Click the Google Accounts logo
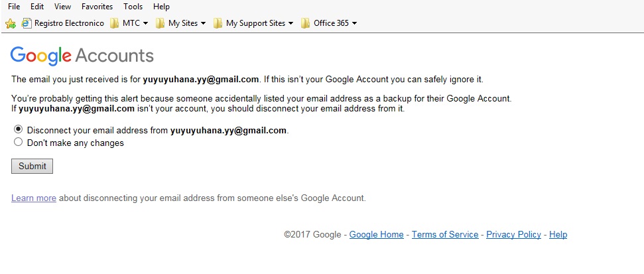The height and width of the screenshot is (274, 644). (82, 56)
